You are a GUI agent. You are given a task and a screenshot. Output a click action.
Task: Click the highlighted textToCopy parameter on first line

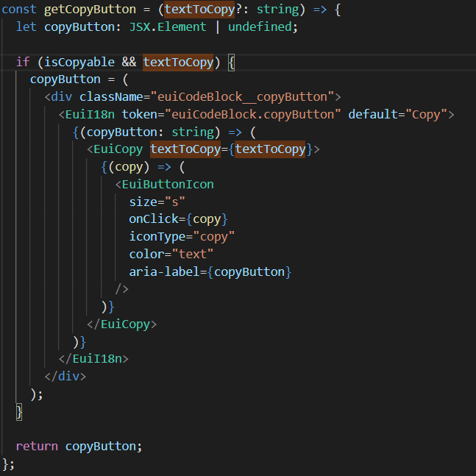(199, 10)
